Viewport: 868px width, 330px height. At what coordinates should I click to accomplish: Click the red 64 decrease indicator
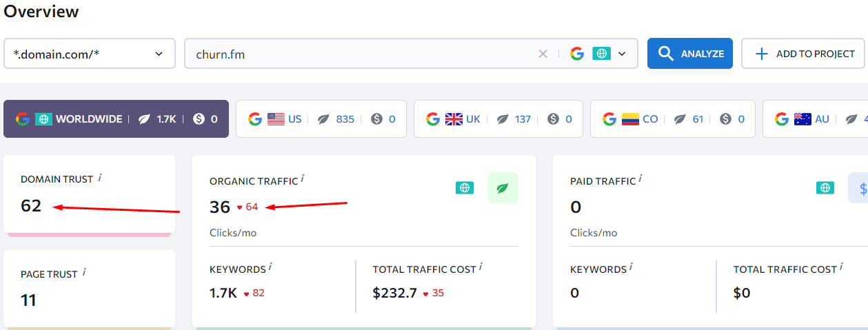[248, 207]
